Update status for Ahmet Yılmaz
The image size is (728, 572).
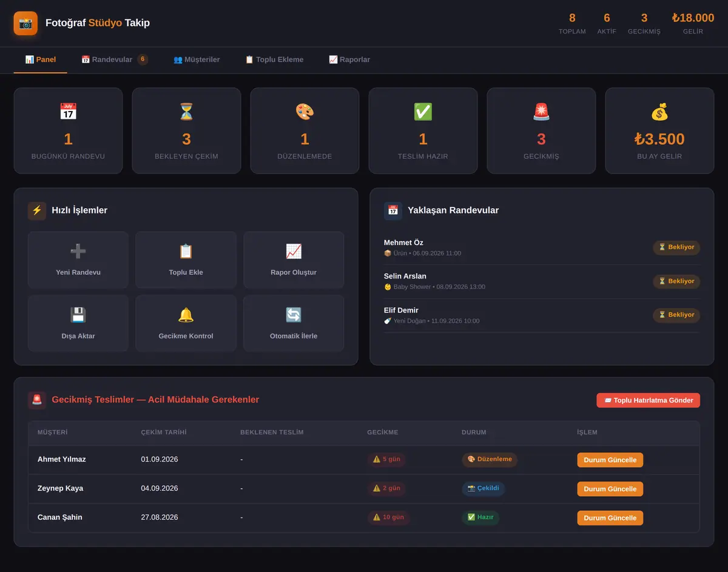pos(610,460)
